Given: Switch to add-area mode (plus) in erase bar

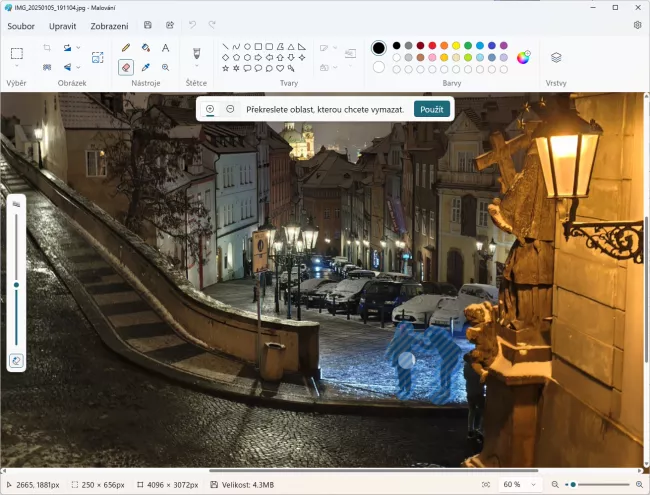Looking at the screenshot, I should [x=210, y=109].
